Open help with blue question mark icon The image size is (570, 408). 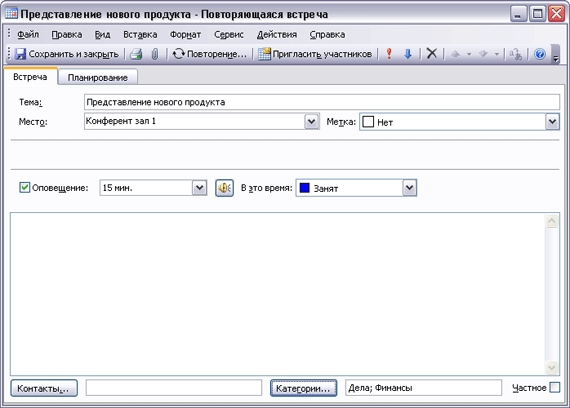pos(540,54)
